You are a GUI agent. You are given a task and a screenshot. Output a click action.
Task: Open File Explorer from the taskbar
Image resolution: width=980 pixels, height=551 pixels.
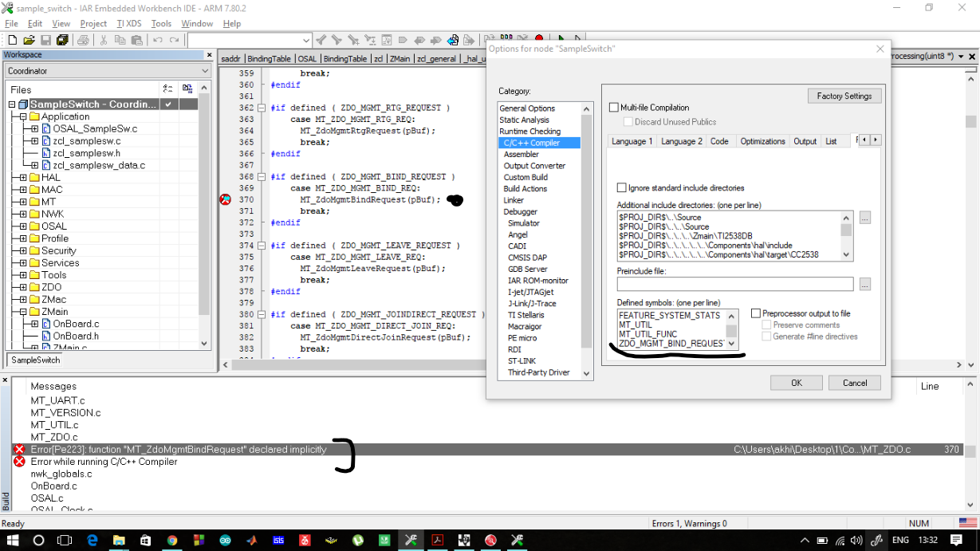[x=119, y=540]
